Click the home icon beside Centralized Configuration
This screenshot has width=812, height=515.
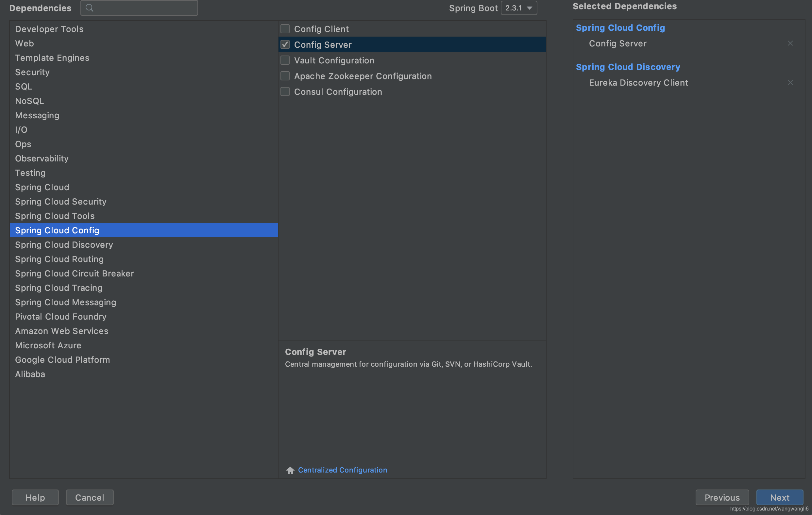click(x=290, y=470)
